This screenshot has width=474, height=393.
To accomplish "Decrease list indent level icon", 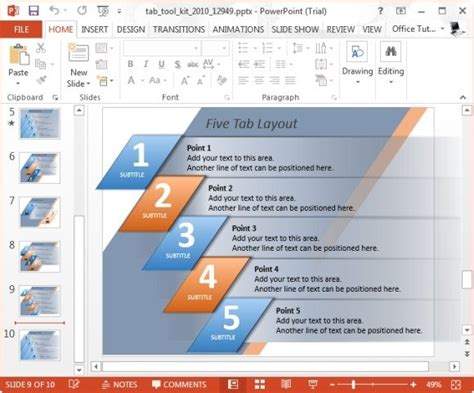I will coord(244,64).
